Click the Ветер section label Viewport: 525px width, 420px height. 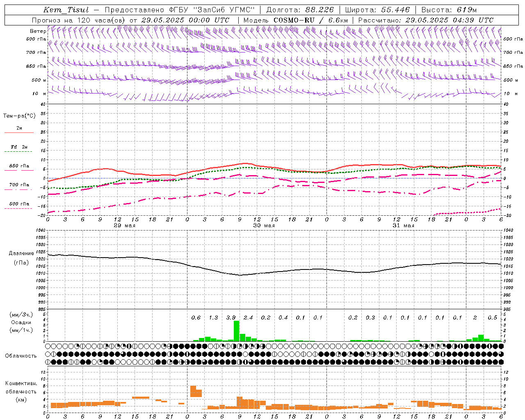coord(38,31)
